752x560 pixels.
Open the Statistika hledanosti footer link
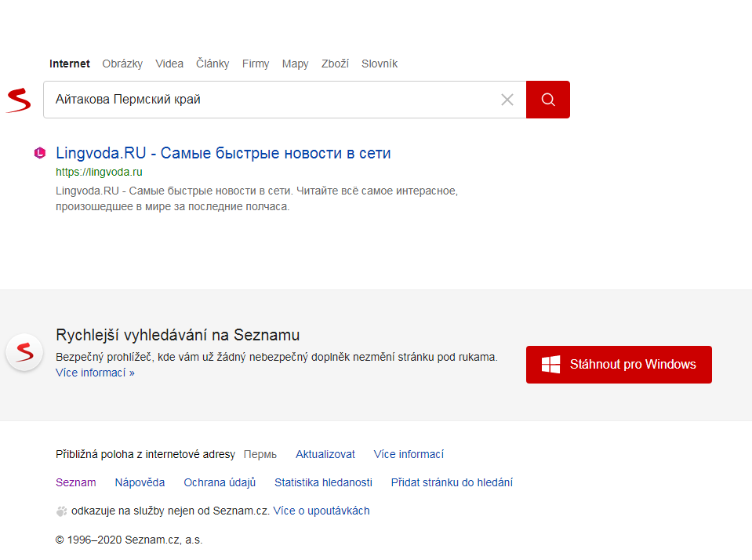point(323,482)
